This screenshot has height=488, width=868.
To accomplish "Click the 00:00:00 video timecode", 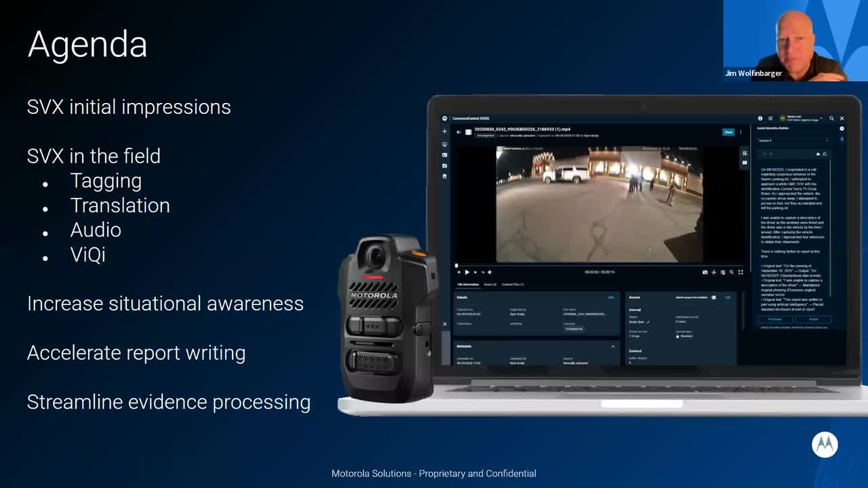I will (x=591, y=272).
